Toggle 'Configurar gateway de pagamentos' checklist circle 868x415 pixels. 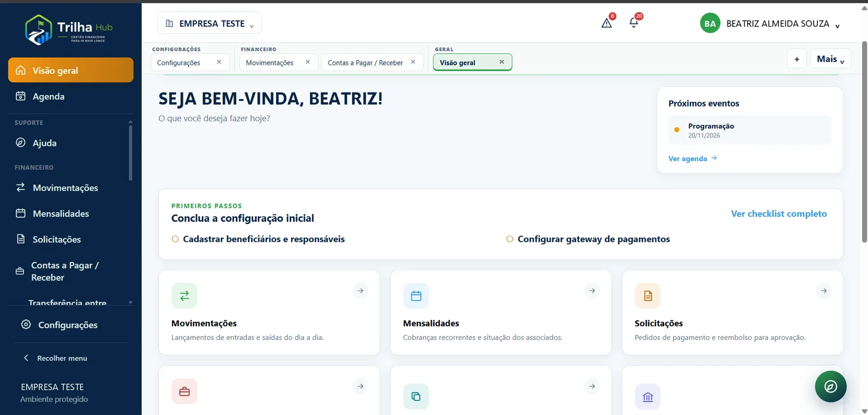510,239
